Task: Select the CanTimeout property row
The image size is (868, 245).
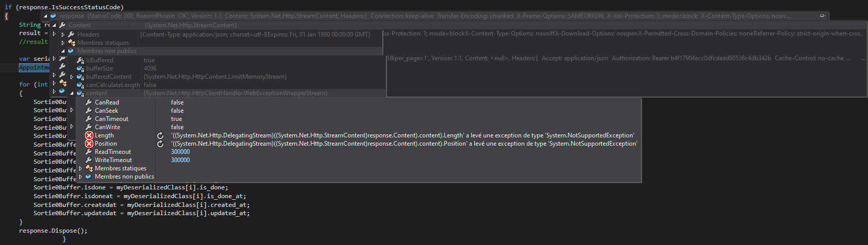Action: coord(111,119)
